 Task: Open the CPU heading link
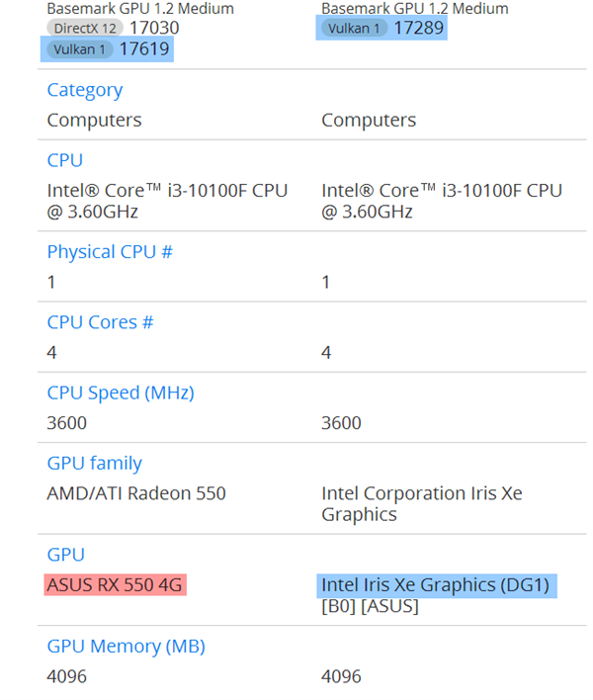pos(65,160)
